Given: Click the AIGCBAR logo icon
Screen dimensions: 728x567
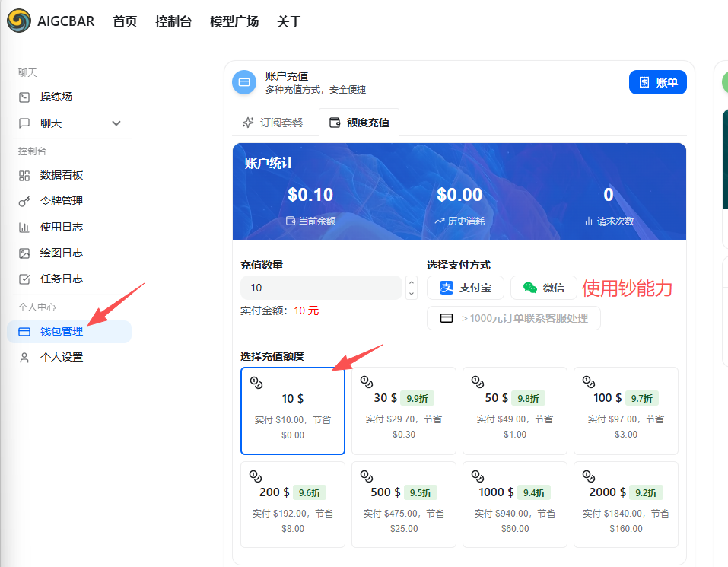Looking at the screenshot, I should point(19,21).
